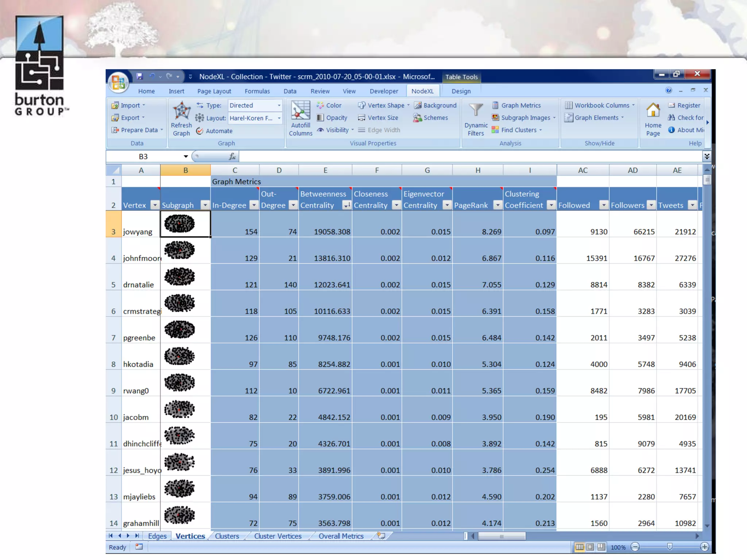The image size is (747, 560).
Task: Click the Schemes icon
Action: (x=418, y=118)
